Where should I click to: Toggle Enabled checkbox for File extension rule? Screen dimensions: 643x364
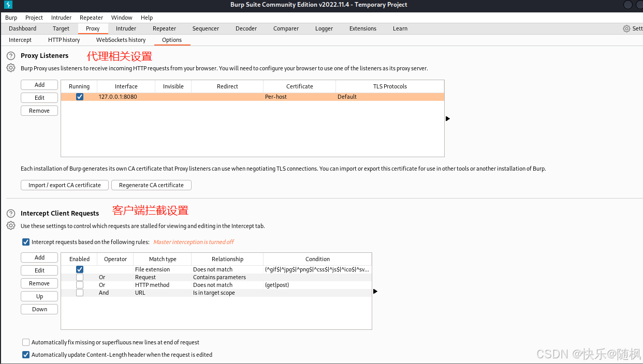[x=79, y=269]
